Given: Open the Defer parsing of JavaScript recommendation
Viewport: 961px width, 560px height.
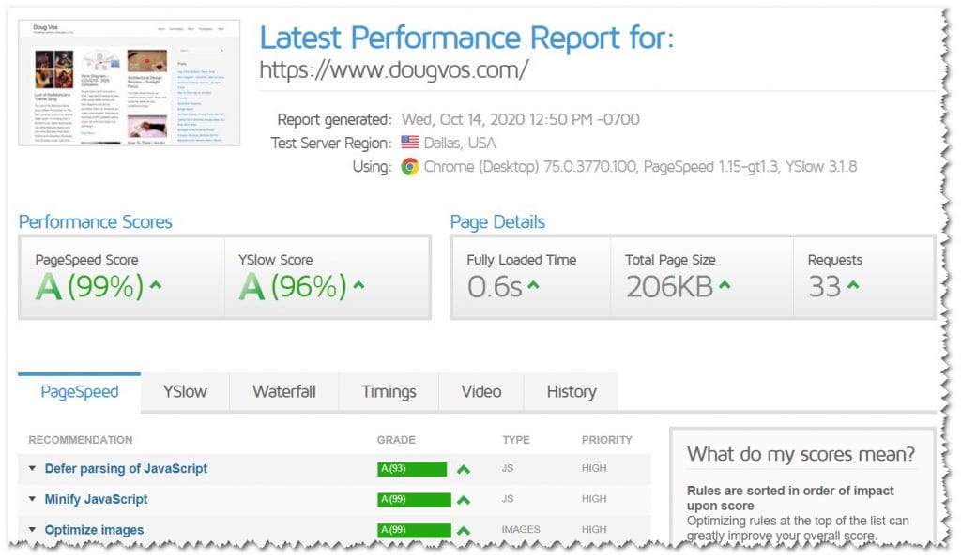Looking at the screenshot, I should [126, 469].
